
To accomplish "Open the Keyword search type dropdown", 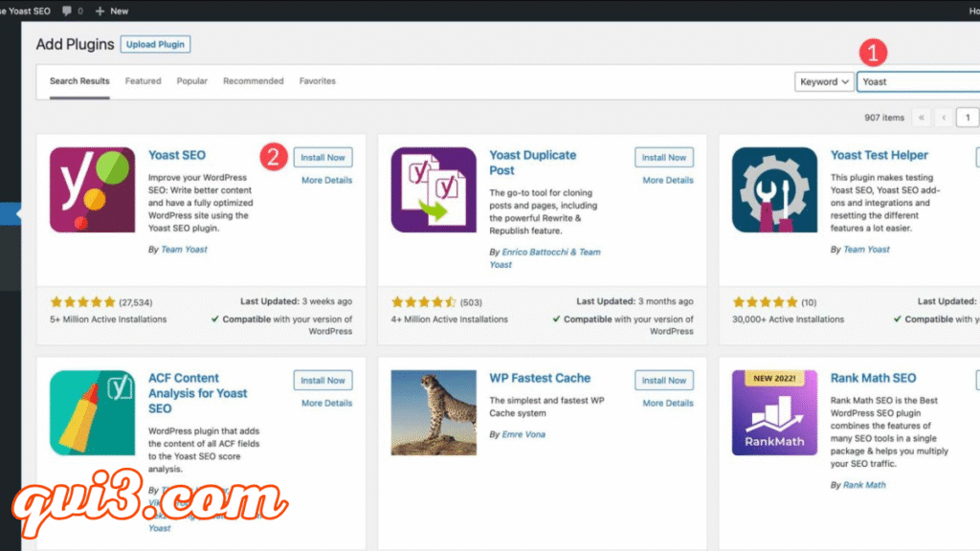I will pos(824,82).
